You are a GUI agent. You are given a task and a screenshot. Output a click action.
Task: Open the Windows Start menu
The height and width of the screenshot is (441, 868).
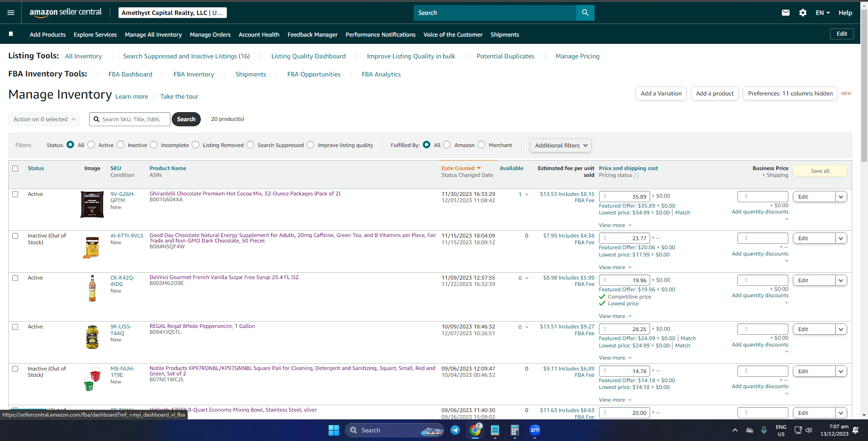pyautogui.click(x=334, y=430)
